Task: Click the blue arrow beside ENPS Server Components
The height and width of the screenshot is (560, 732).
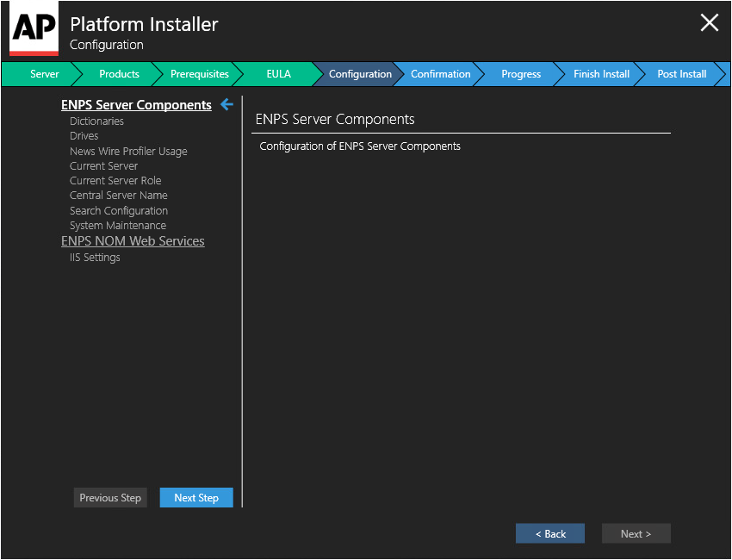Action: pyautogui.click(x=226, y=104)
